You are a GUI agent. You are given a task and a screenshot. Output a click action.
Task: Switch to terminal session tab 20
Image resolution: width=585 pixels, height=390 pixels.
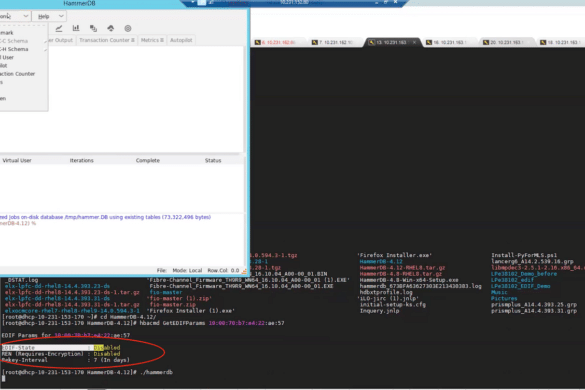click(x=506, y=43)
